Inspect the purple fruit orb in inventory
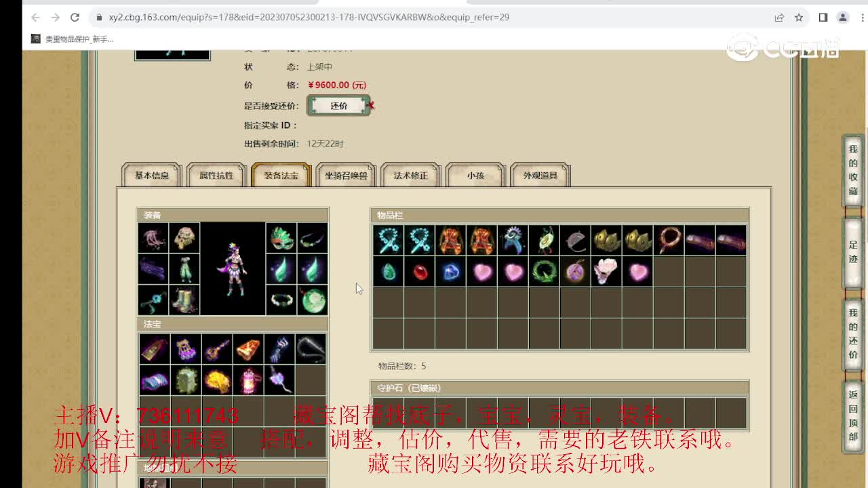 point(575,271)
